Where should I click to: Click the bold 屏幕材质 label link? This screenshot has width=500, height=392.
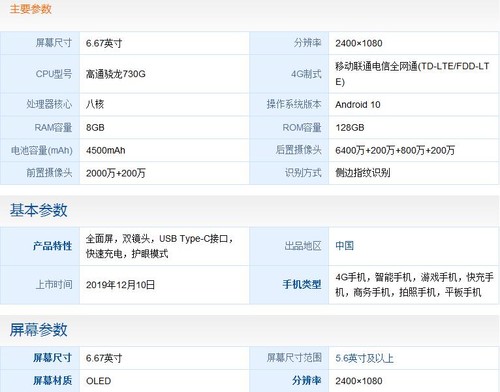[x=52, y=380]
